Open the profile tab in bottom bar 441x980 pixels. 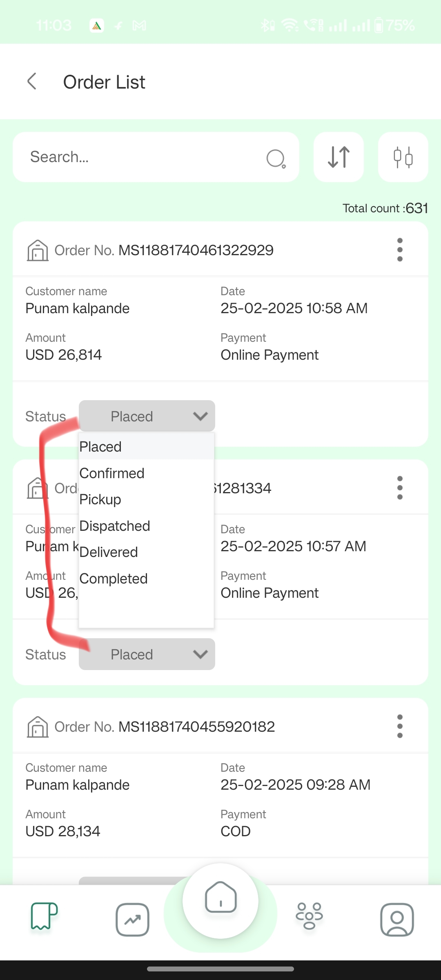pyautogui.click(x=397, y=920)
